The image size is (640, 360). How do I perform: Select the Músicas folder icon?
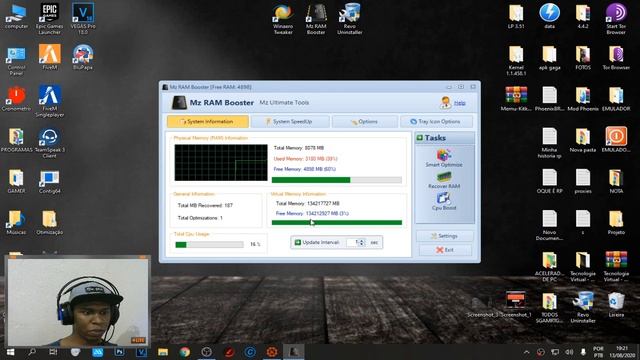point(16,222)
